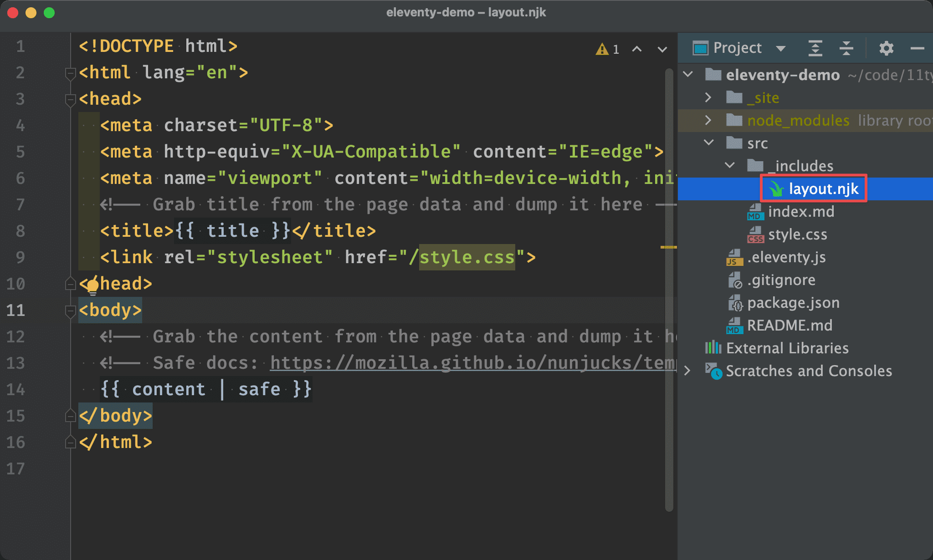
Task: Click the yellow warning indicator icon
Action: (x=602, y=49)
